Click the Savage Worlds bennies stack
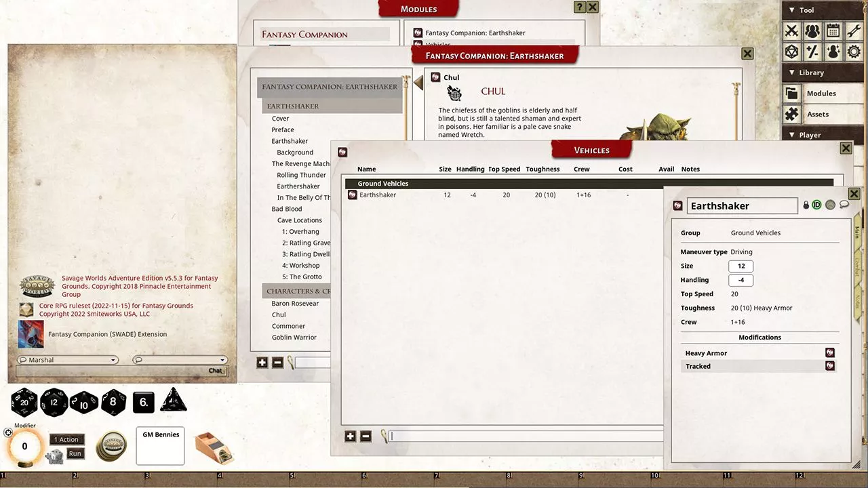 point(111,446)
